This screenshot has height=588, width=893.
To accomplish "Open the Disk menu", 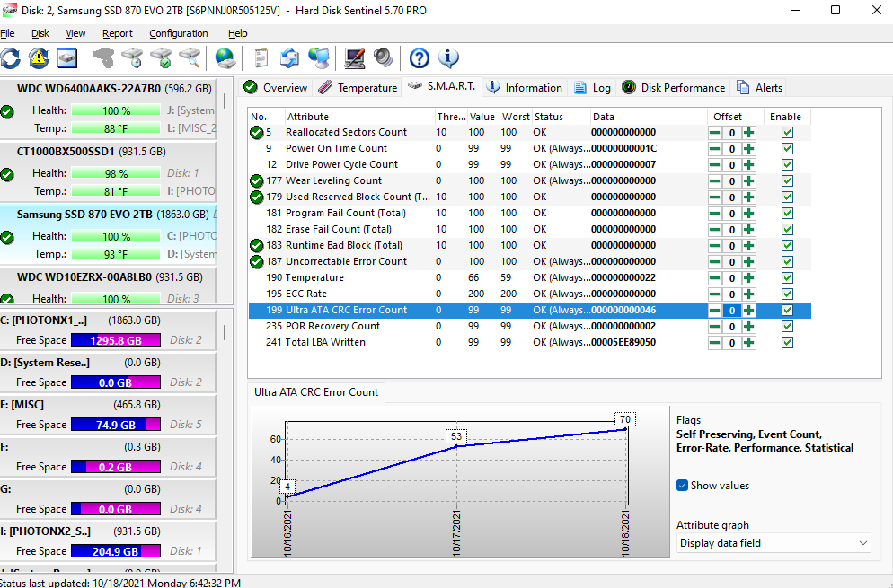I will coord(40,33).
